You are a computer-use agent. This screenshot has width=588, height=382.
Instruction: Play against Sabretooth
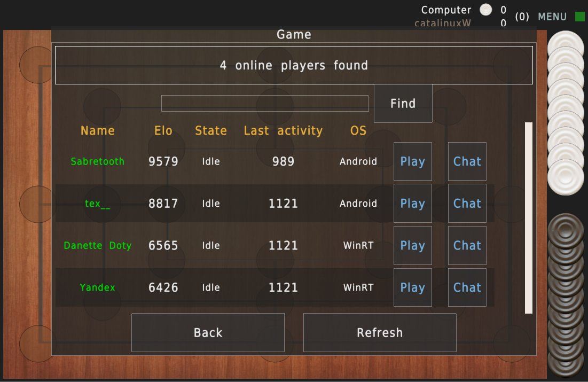pyautogui.click(x=412, y=161)
